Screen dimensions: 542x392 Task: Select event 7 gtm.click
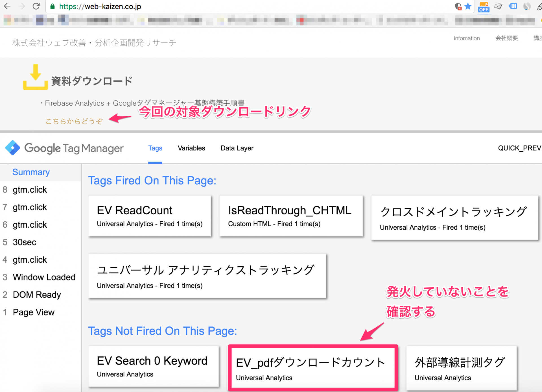[x=40, y=207]
